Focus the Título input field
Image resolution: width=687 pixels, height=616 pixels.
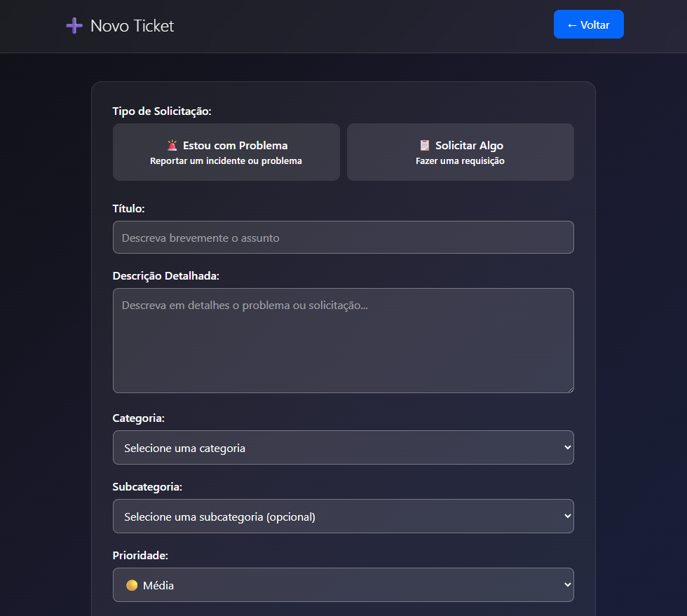tap(343, 237)
